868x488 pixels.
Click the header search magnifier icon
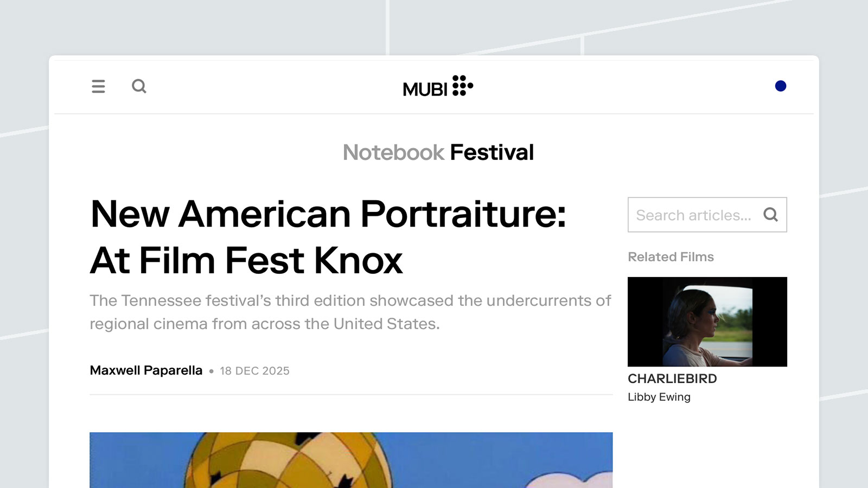click(x=139, y=86)
